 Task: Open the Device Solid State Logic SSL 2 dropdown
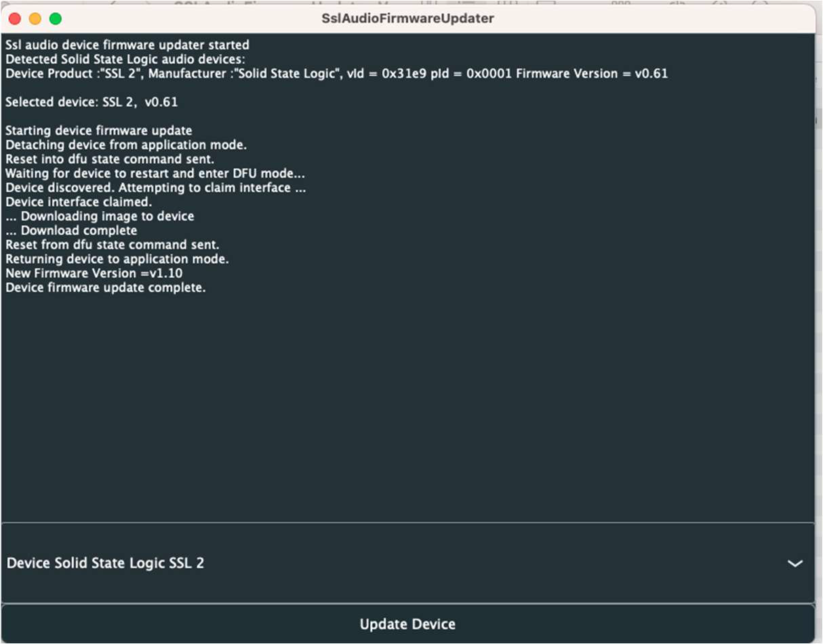407,563
